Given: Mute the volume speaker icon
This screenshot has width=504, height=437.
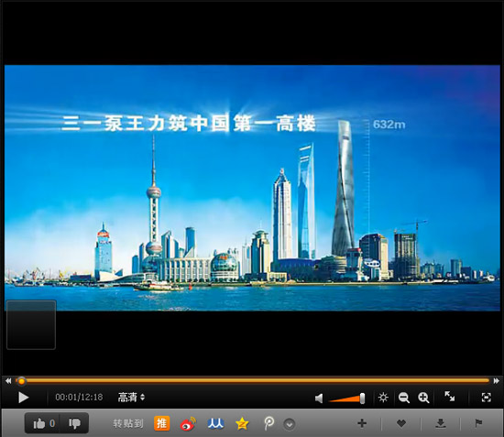Looking at the screenshot, I should pyautogui.click(x=319, y=399).
